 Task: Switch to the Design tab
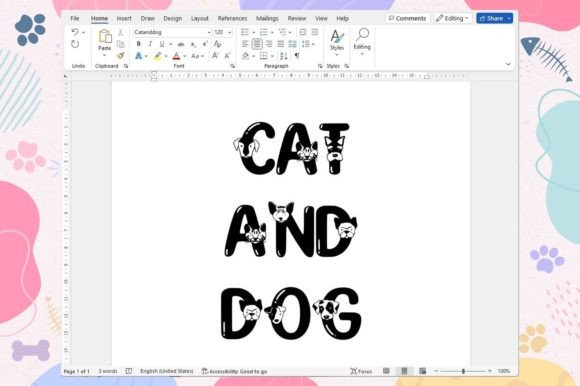pos(172,18)
